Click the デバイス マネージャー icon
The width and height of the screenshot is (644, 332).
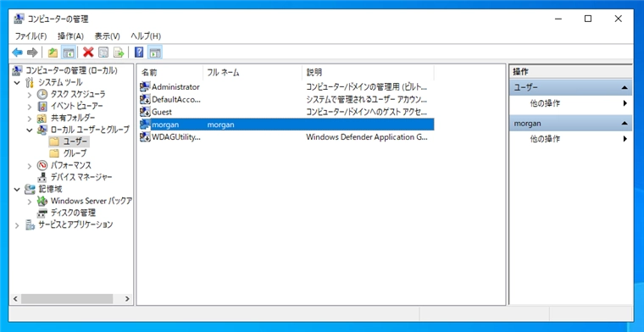pyautogui.click(x=42, y=177)
